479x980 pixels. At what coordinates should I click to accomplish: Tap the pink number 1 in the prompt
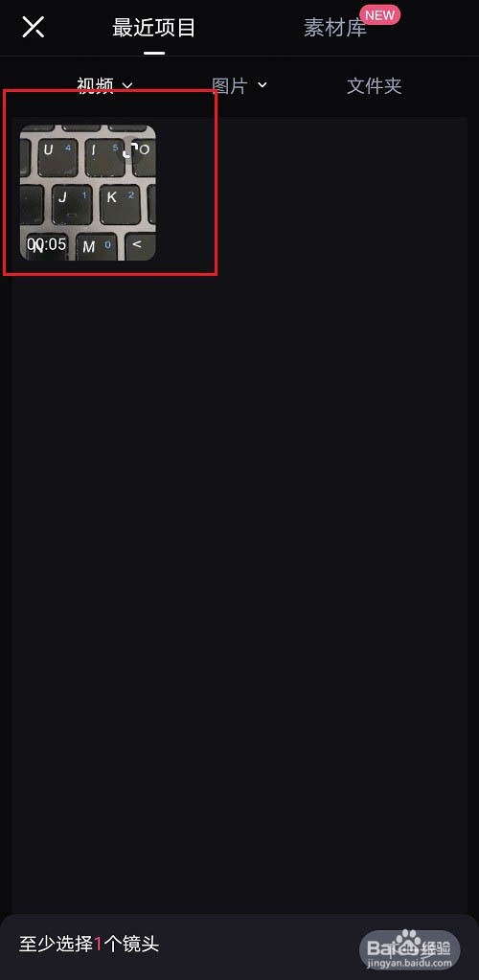pos(98,944)
